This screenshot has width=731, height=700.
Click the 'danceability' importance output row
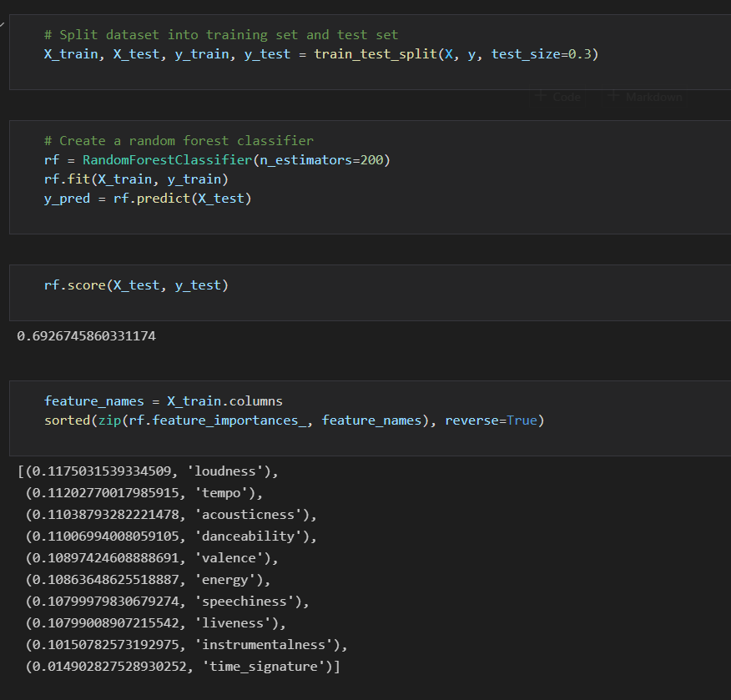pyautogui.click(x=171, y=536)
